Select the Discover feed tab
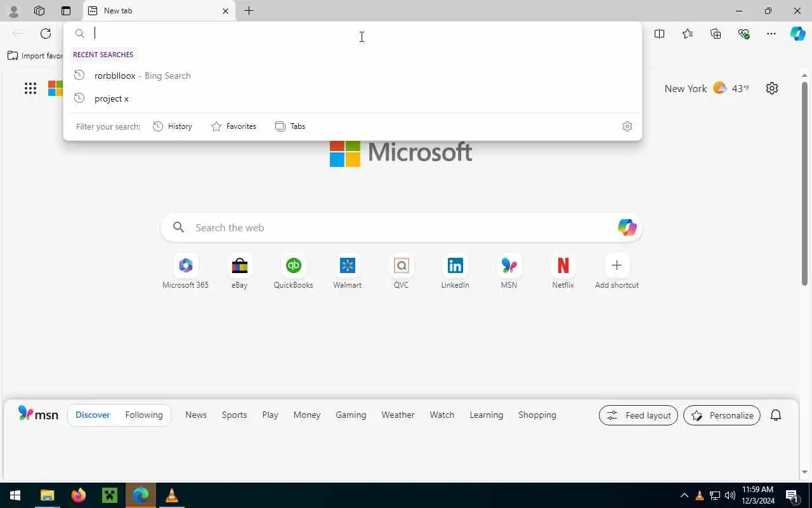 click(x=93, y=415)
